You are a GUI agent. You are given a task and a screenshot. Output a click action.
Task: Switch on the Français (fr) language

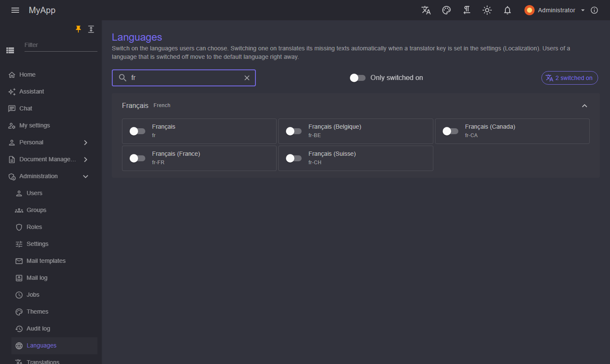(x=137, y=131)
